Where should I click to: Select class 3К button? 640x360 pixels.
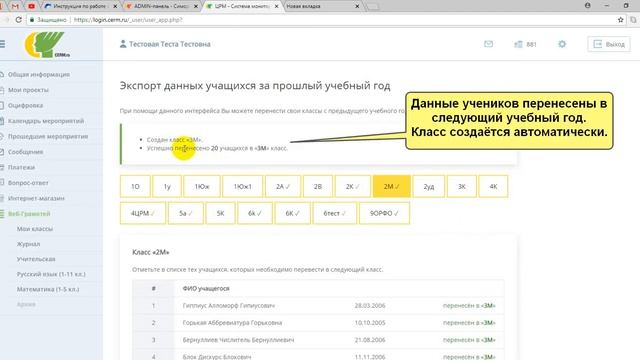coord(462,186)
